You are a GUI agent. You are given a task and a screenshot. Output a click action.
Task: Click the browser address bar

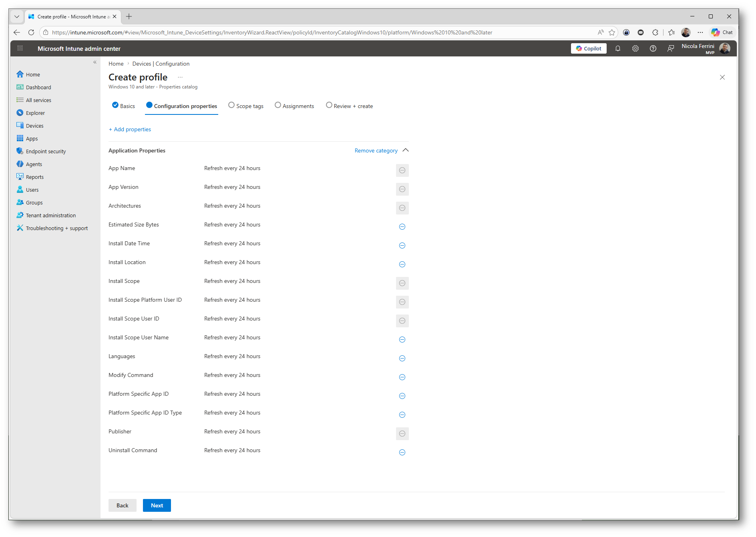point(320,32)
